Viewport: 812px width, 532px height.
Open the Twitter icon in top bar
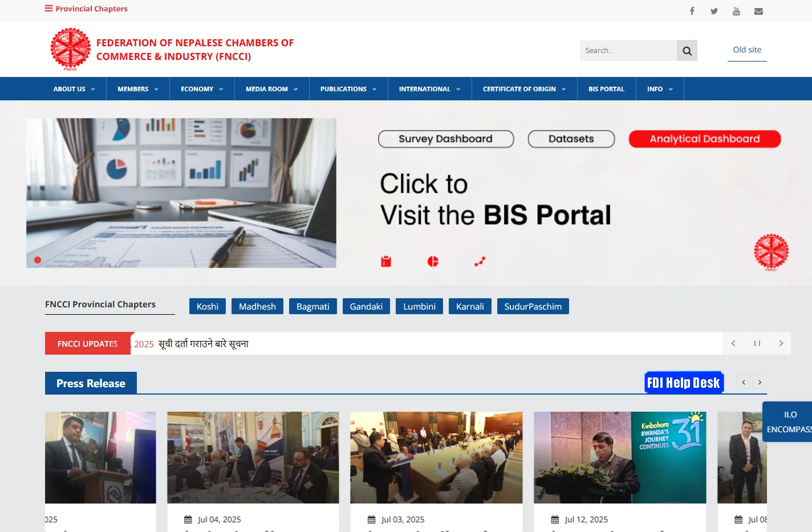(714, 11)
